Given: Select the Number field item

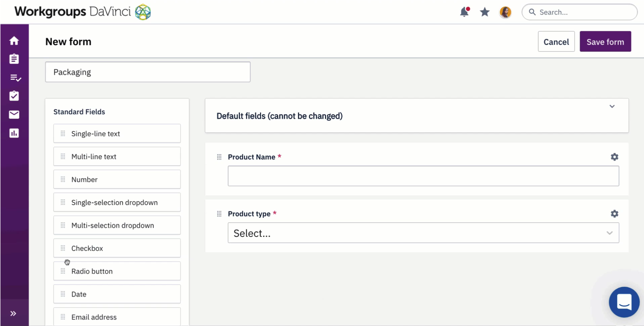Looking at the screenshot, I should (x=117, y=179).
